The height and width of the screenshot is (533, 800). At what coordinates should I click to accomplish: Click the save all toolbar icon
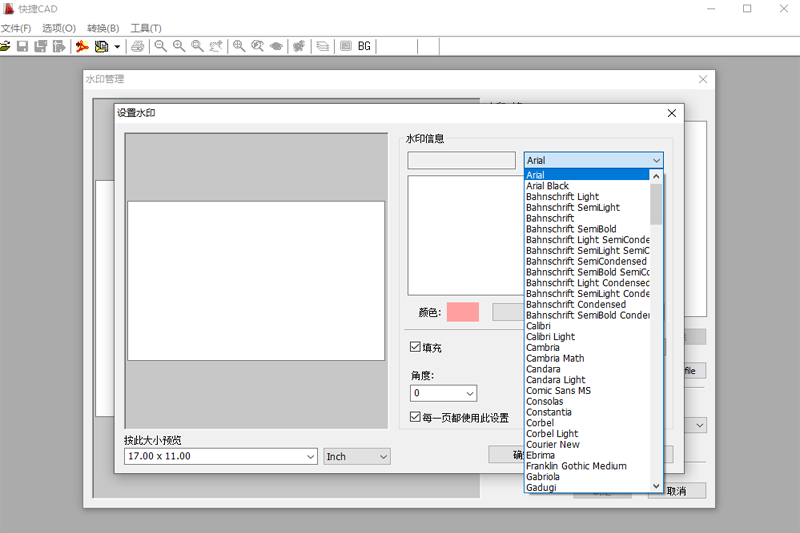click(41, 46)
